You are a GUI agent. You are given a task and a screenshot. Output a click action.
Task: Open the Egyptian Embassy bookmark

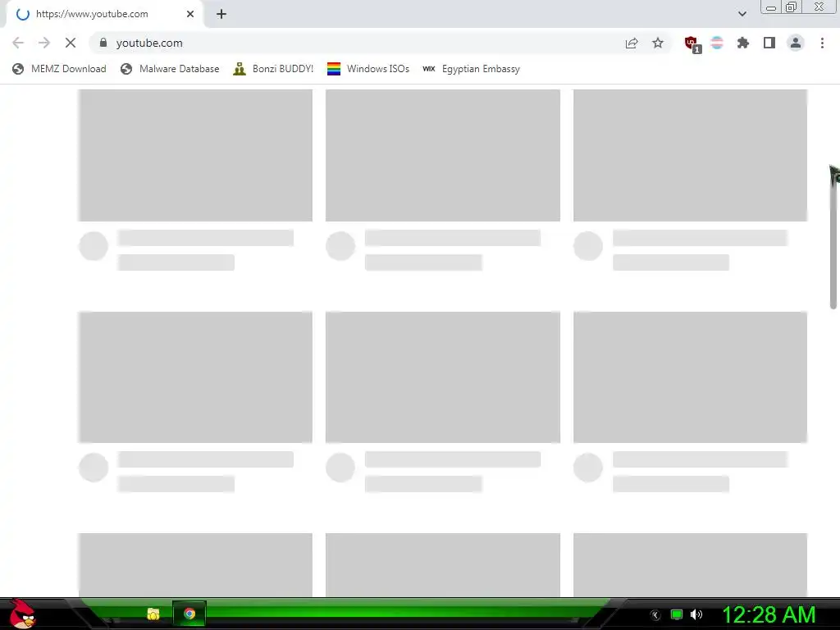pos(472,69)
